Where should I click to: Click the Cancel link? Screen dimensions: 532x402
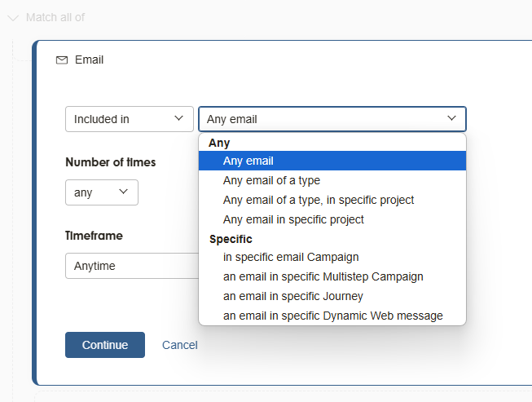pyautogui.click(x=179, y=345)
